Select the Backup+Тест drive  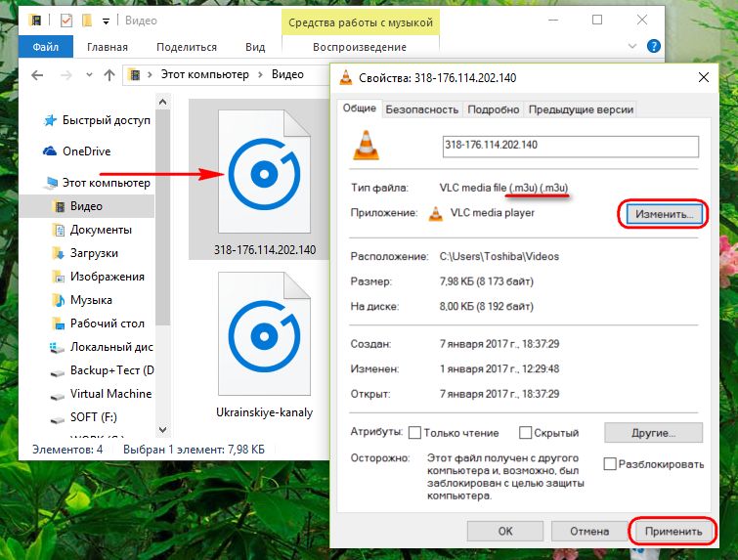[112, 370]
